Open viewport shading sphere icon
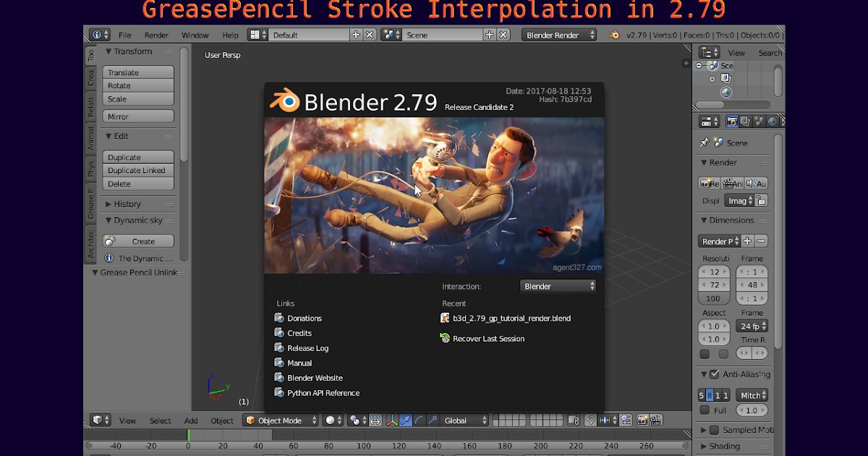The width and height of the screenshot is (868, 456). tap(333, 420)
